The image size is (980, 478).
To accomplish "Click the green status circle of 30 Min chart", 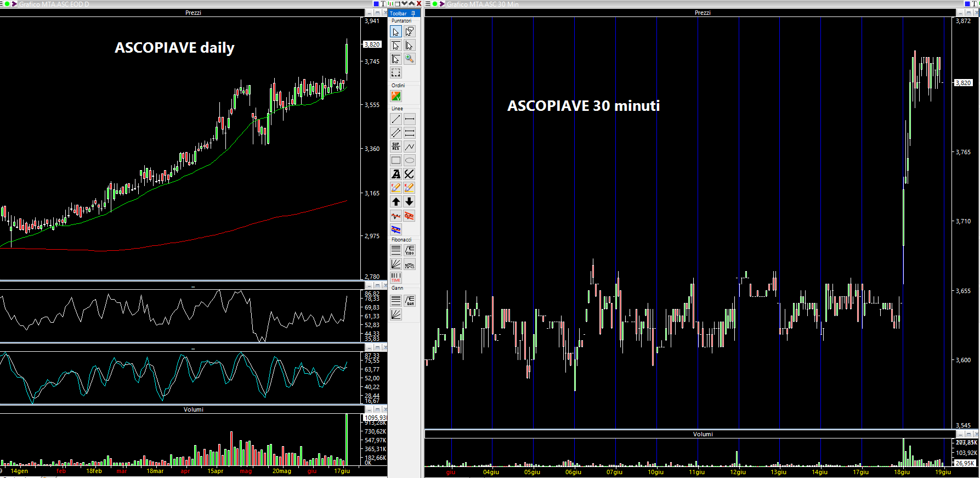I will 435,4.
